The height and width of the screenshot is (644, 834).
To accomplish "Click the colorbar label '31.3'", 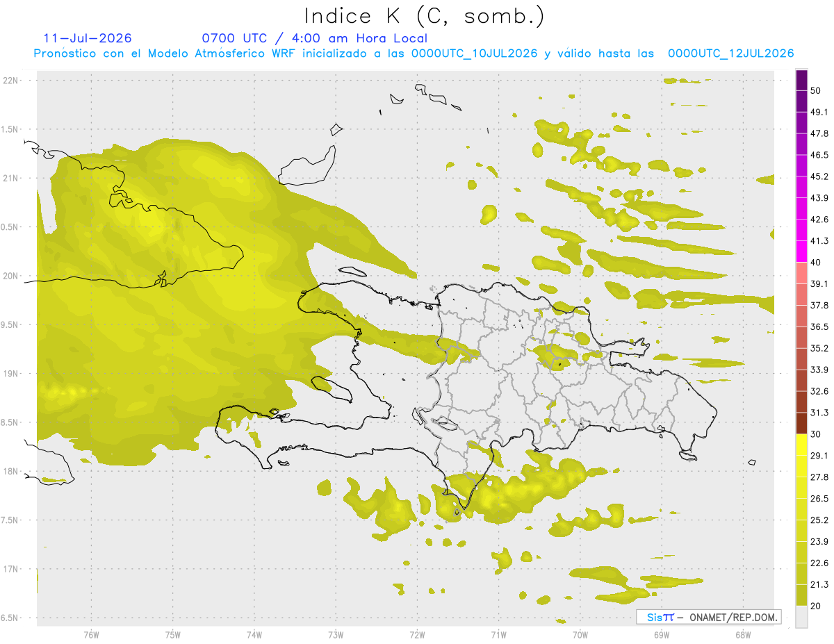I will pos(819,413).
